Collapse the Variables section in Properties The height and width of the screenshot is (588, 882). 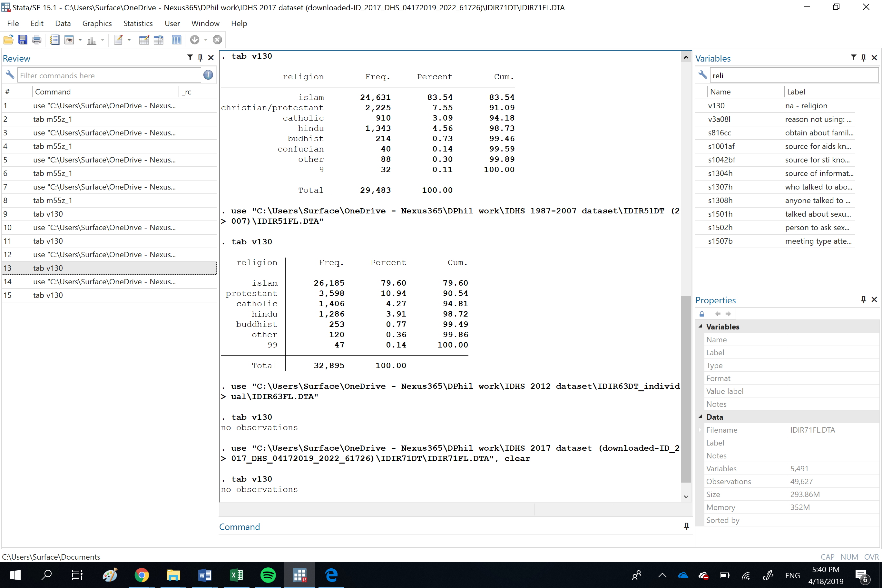(700, 327)
